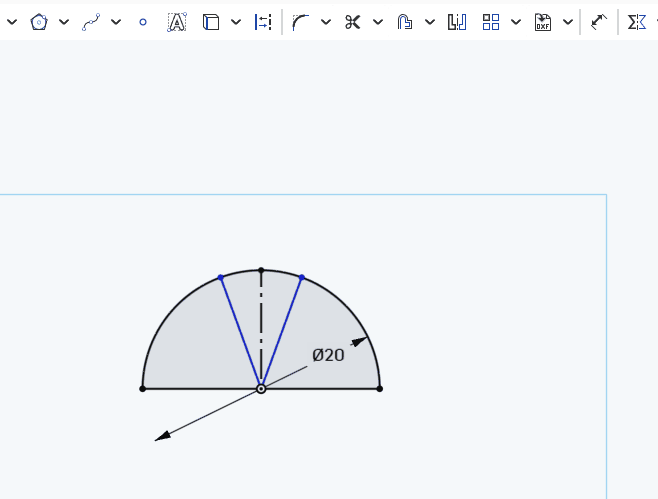Select the Polygon sketch tool

pos(39,22)
